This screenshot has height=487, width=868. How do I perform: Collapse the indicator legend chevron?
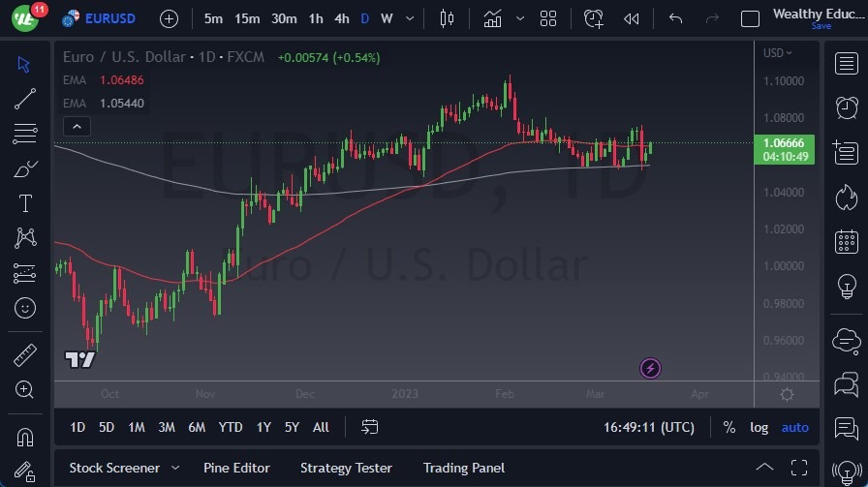coord(77,126)
